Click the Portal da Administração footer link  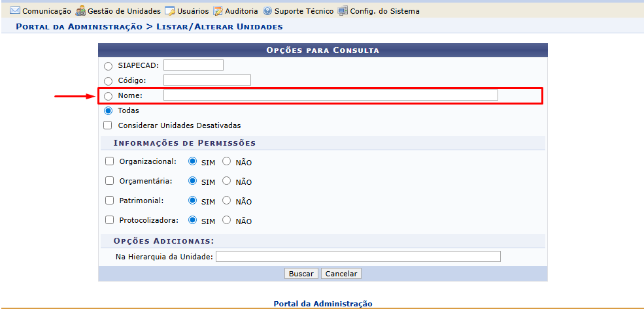point(323,304)
